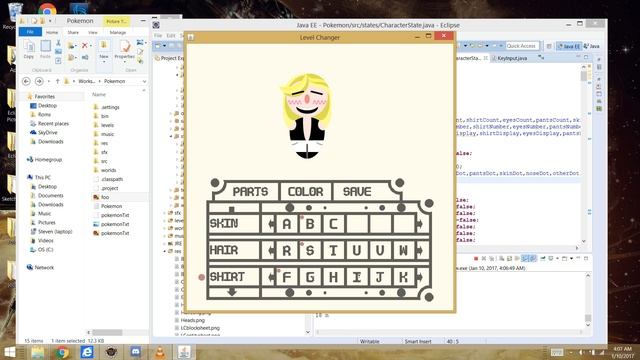Open the Manage ribbon tab in File Explorer

click(x=118, y=32)
